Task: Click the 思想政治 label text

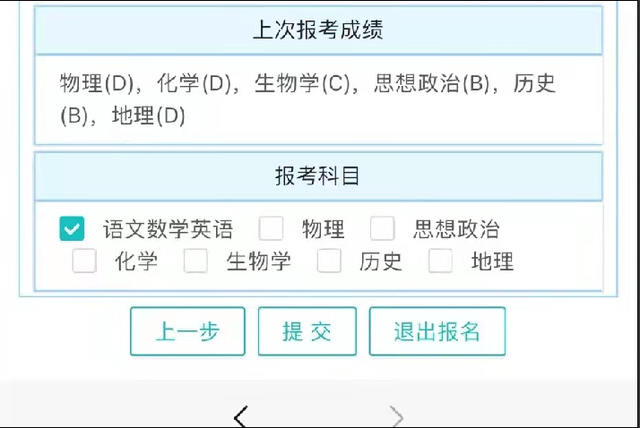Action: coord(456,229)
